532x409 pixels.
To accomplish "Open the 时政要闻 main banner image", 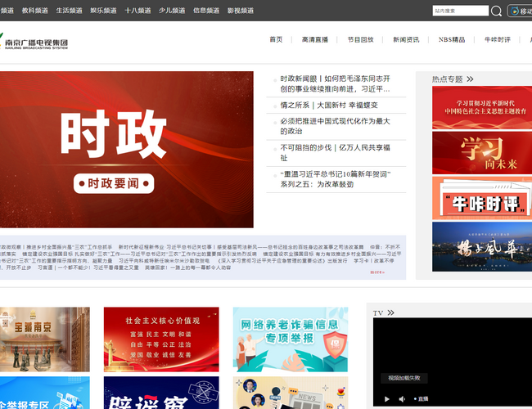I will click(127, 150).
